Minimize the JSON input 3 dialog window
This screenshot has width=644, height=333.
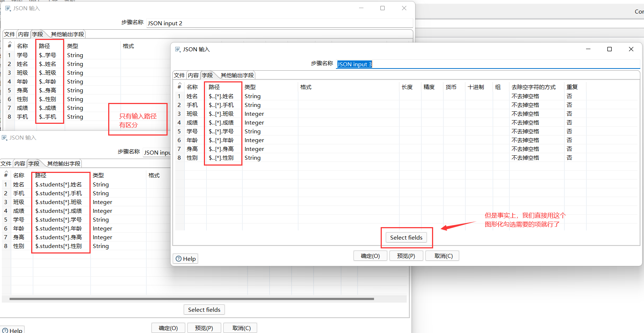coord(588,49)
